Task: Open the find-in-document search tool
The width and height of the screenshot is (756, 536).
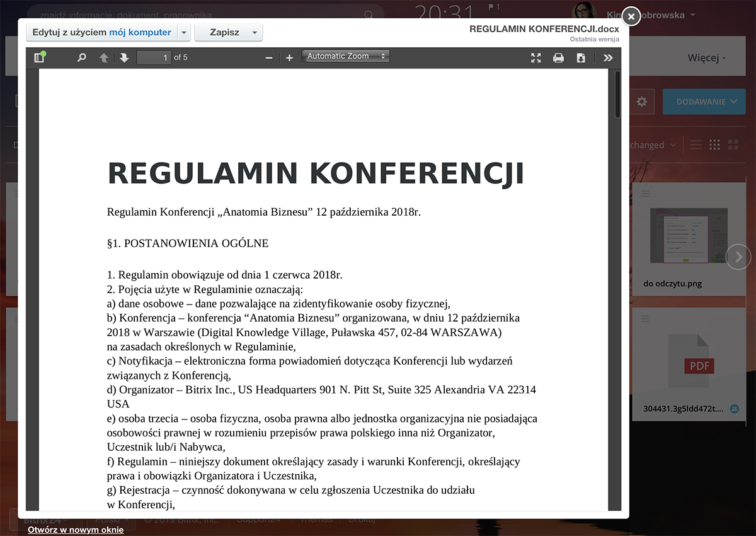Action: (81, 57)
